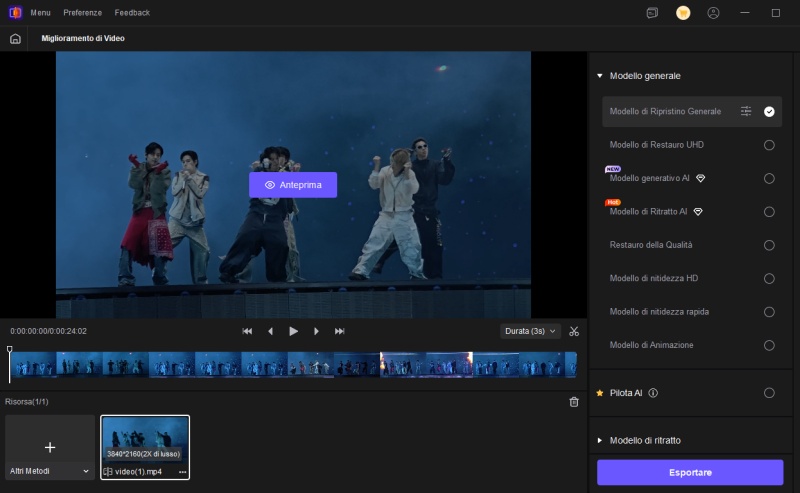Open the Preferenze menu

[x=83, y=13]
